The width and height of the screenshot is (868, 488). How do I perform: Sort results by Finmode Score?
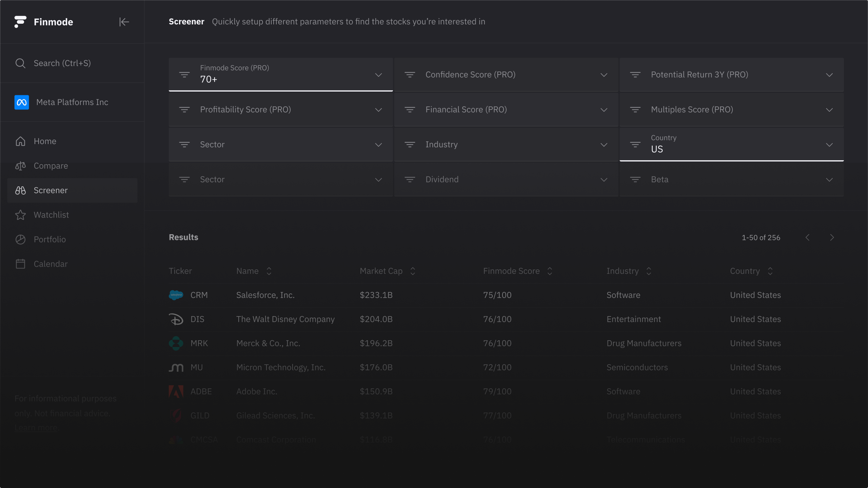[x=550, y=271]
